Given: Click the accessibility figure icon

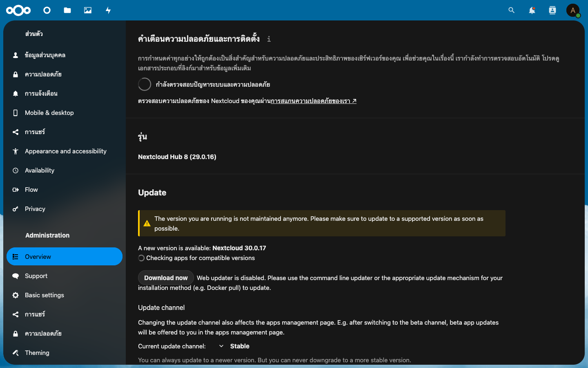Looking at the screenshot, I should [16, 151].
